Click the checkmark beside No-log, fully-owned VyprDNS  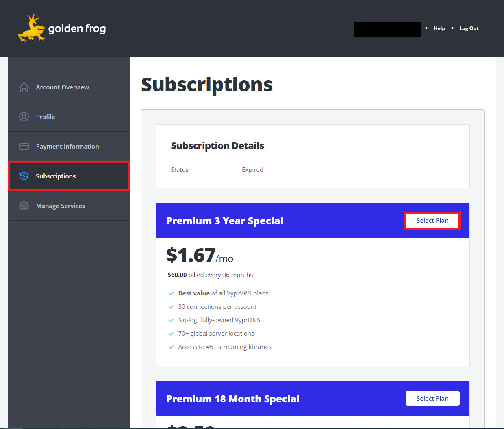(x=171, y=320)
